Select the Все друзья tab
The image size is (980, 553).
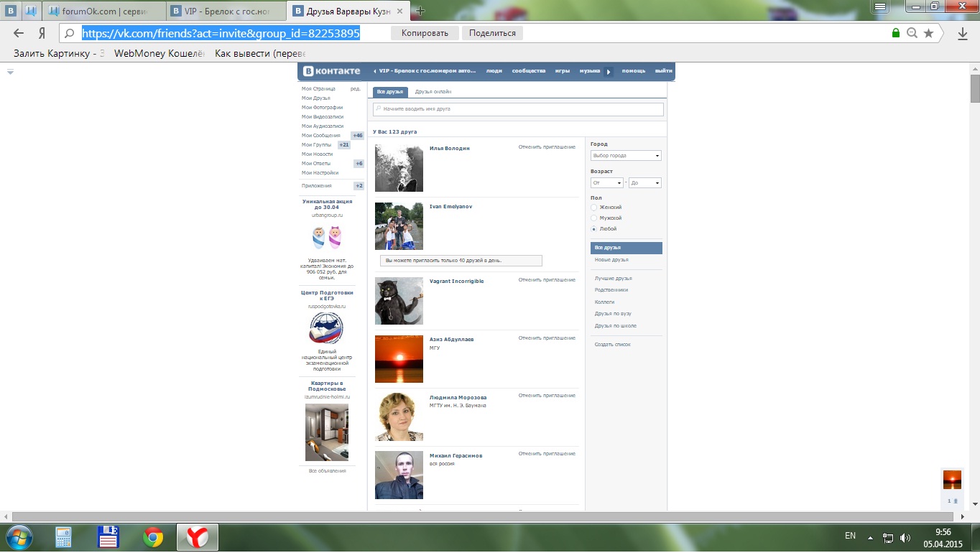[x=390, y=92]
